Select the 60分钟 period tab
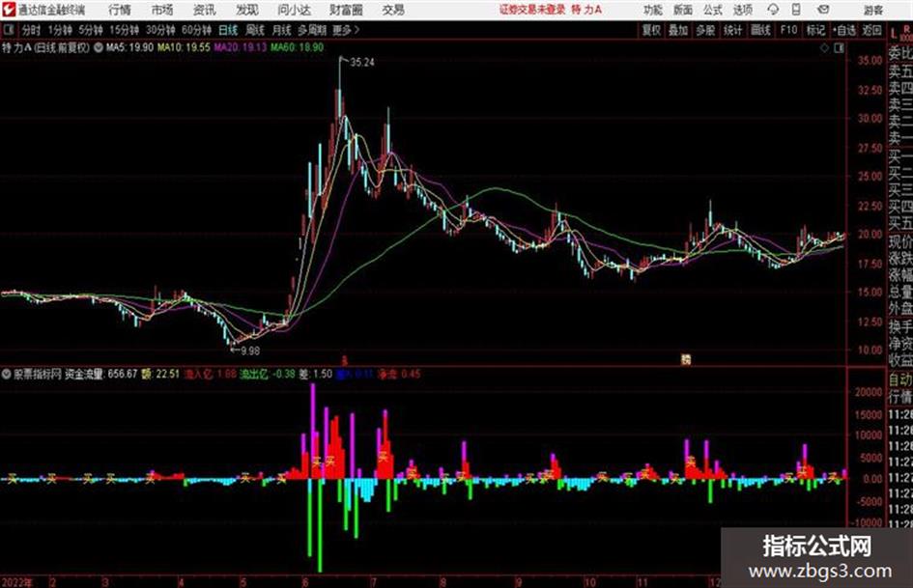 [x=197, y=30]
